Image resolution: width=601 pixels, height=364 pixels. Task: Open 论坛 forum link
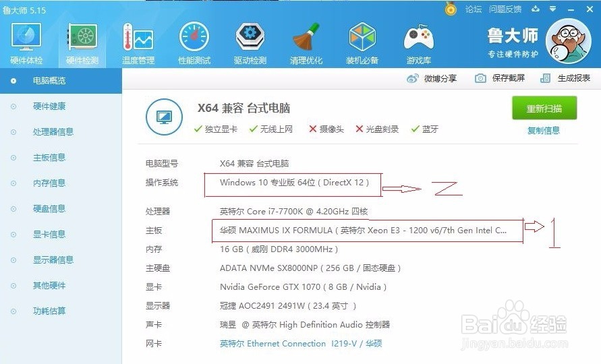click(474, 9)
